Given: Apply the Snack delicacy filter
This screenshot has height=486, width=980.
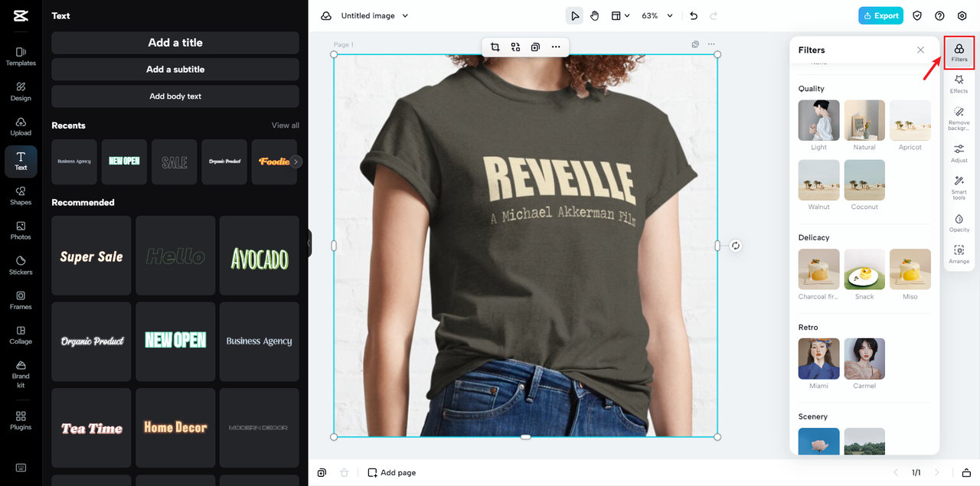Looking at the screenshot, I should point(864,269).
